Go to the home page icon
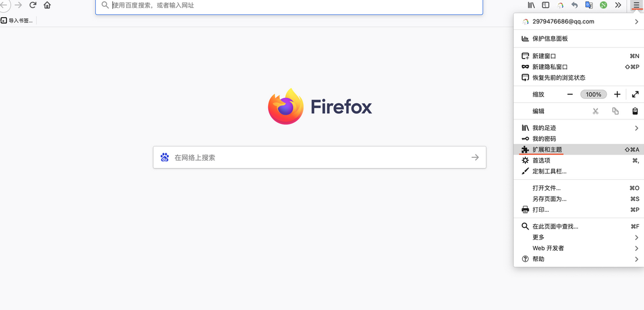Image resolution: width=644 pixels, height=310 pixels. pyautogui.click(x=47, y=5)
